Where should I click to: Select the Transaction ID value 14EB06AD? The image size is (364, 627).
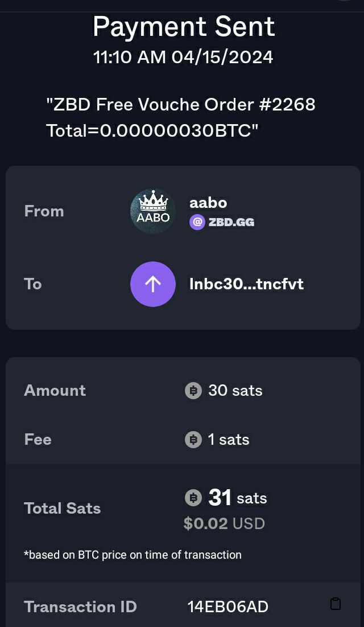[x=227, y=607]
